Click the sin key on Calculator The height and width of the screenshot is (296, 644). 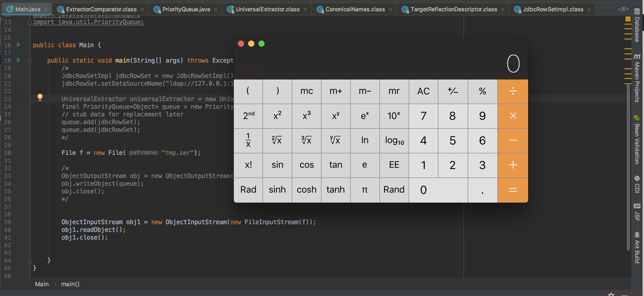click(277, 165)
